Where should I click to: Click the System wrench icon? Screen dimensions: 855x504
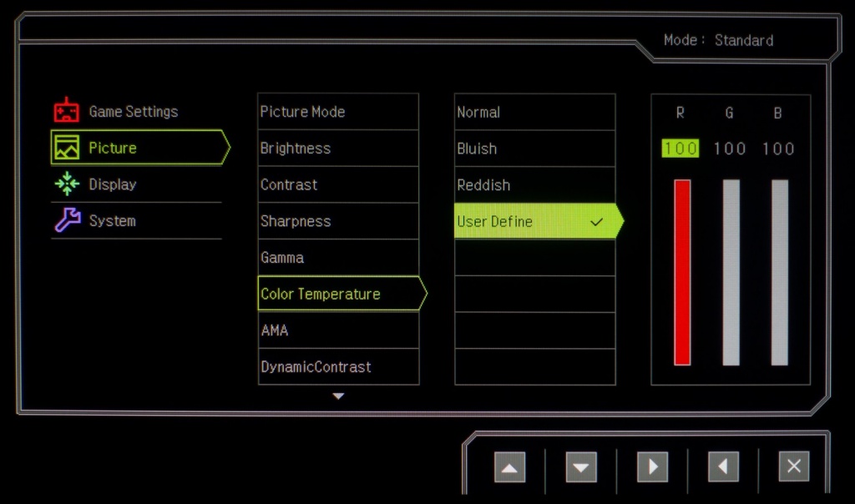coord(67,221)
